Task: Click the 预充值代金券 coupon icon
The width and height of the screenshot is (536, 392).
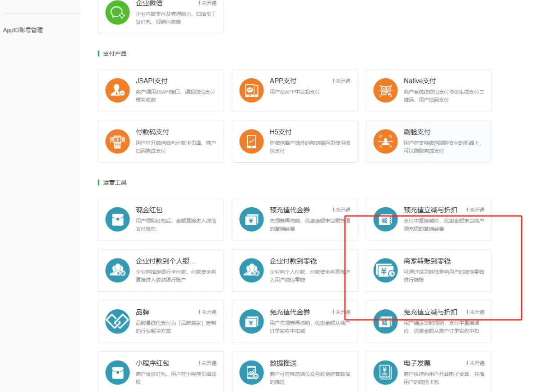Action: point(251,219)
